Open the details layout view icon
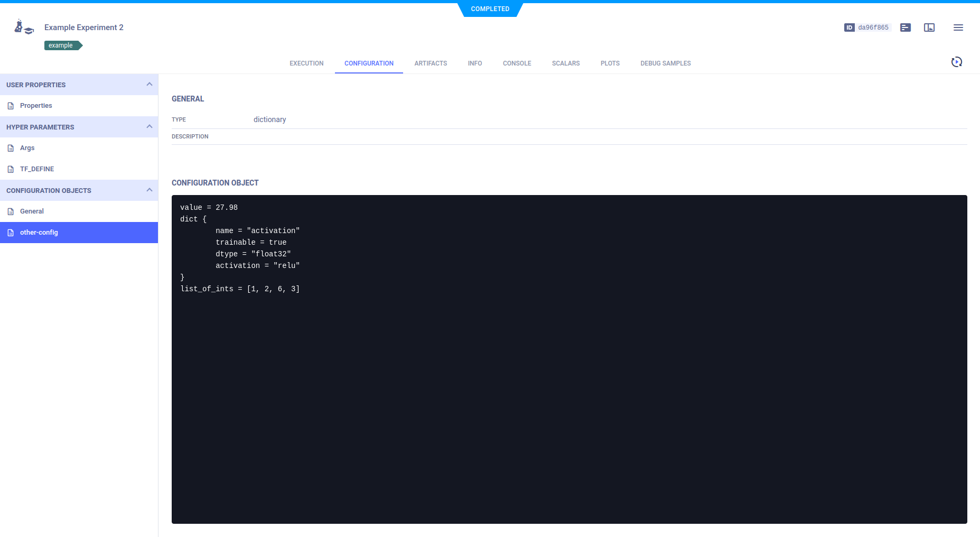980x537 pixels. tap(905, 27)
